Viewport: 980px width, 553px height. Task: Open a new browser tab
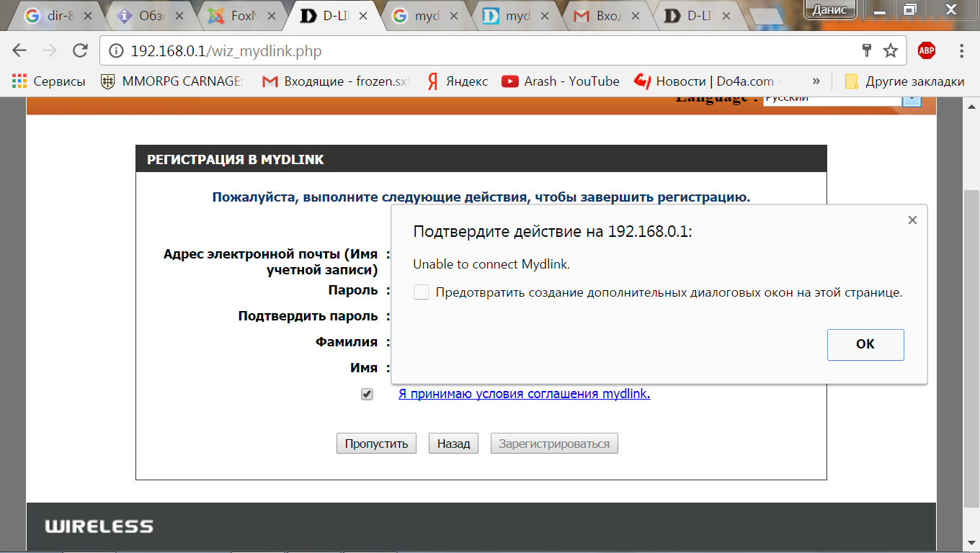coord(767,17)
